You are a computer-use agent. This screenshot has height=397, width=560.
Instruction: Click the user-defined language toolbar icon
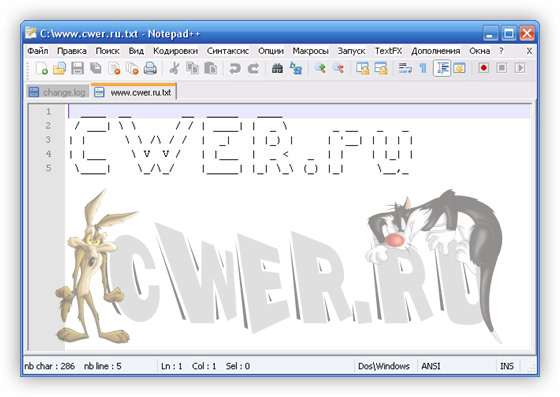tap(459, 68)
